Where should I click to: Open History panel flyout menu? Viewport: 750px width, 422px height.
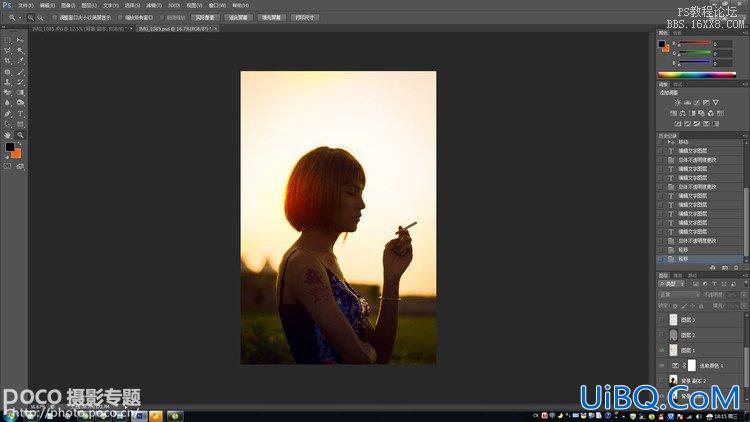pos(745,135)
